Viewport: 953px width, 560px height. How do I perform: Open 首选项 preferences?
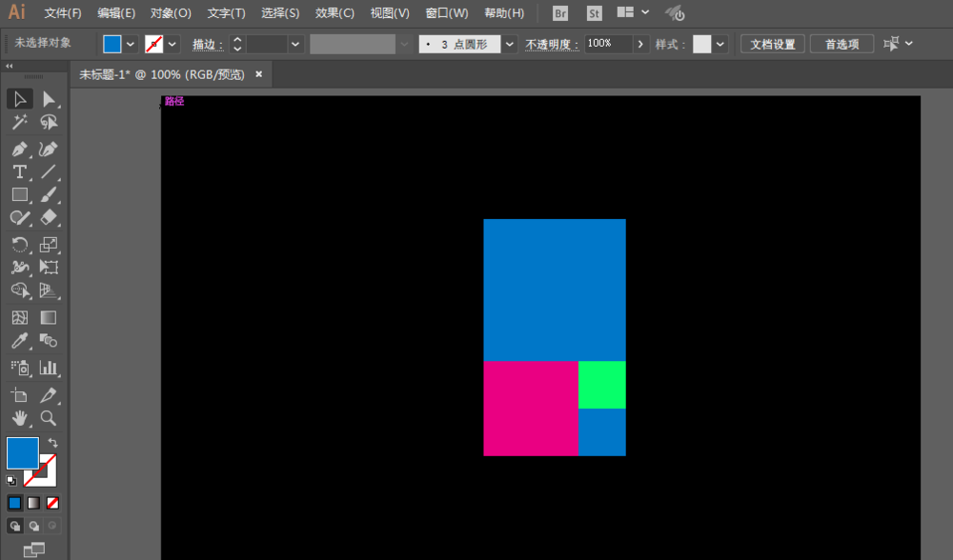point(841,44)
